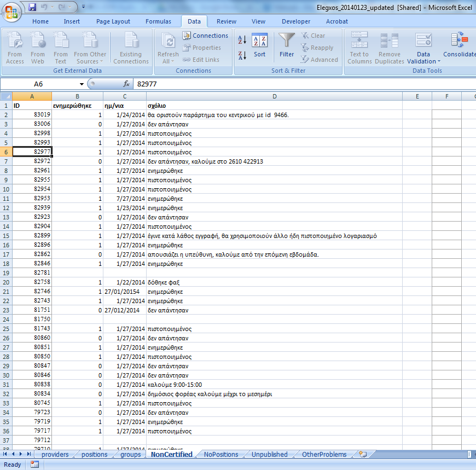Click the Insert Function fx icon
The image size is (476, 470).
tap(126, 84)
